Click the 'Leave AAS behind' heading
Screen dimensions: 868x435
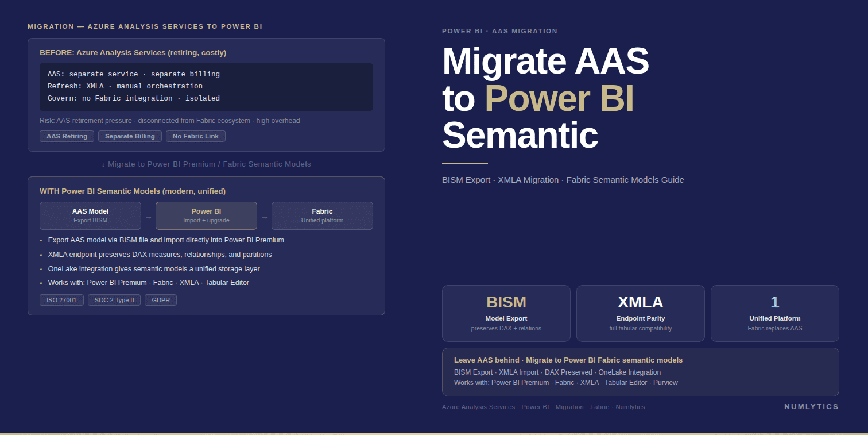pyautogui.click(x=568, y=360)
